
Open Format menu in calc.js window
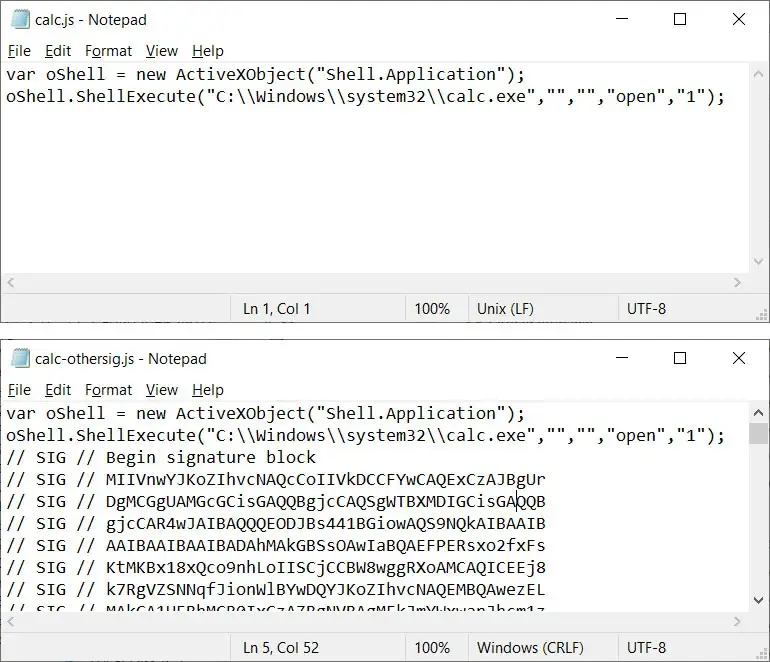(109, 51)
